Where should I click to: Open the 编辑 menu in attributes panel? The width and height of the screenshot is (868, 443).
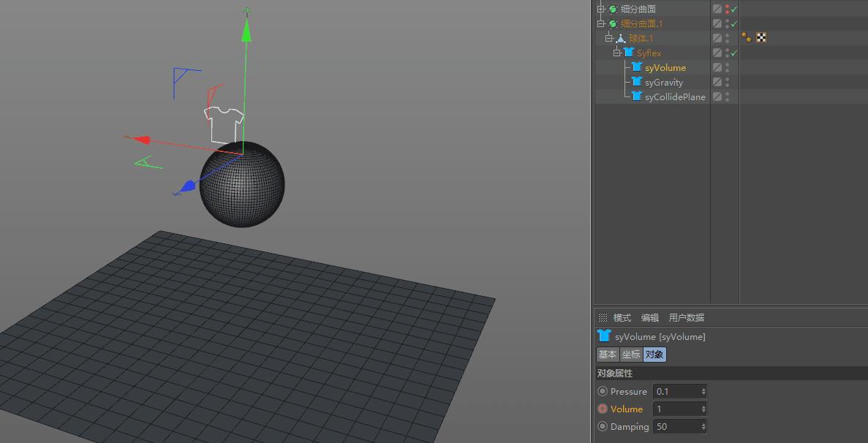pyautogui.click(x=648, y=317)
